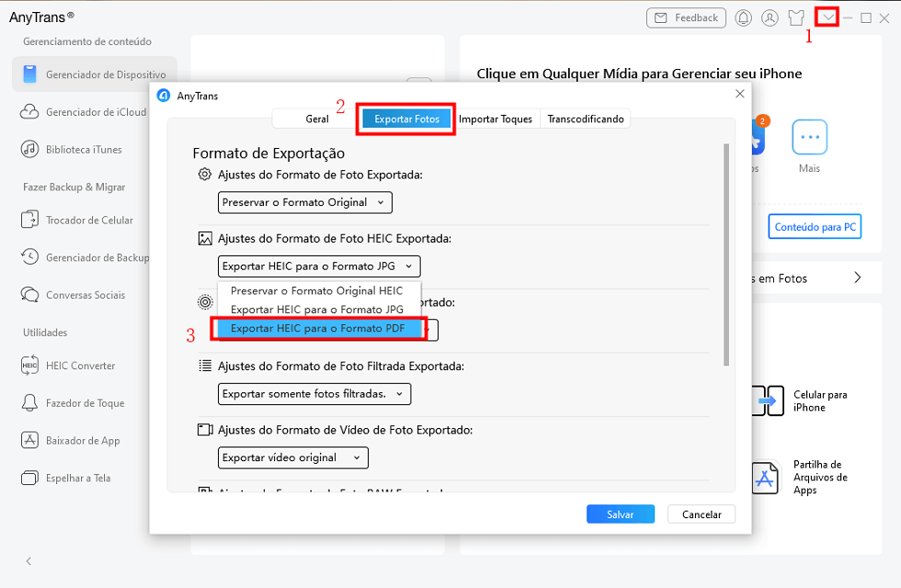This screenshot has width=901, height=588.
Task: Click the Salvar button
Action: 620,514
